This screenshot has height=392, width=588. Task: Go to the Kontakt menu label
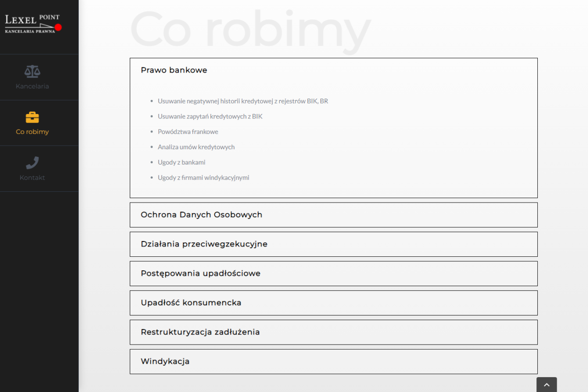[32, 178]
